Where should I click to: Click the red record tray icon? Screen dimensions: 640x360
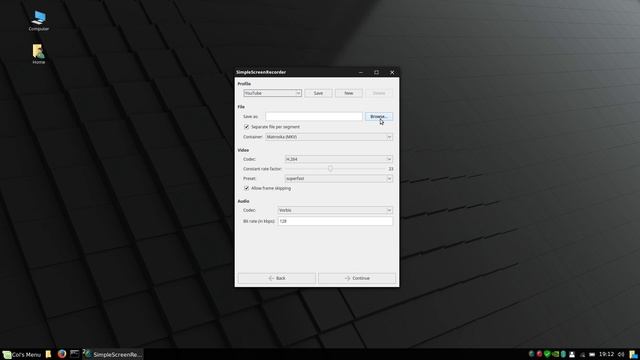pyautogui.click(x=539, y=354)
